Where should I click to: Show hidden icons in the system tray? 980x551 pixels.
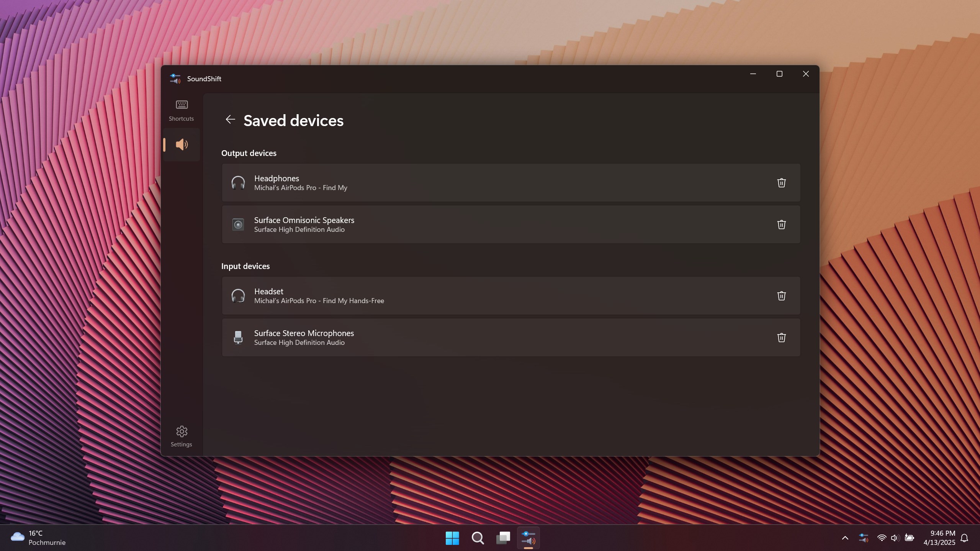pos(845,538)
